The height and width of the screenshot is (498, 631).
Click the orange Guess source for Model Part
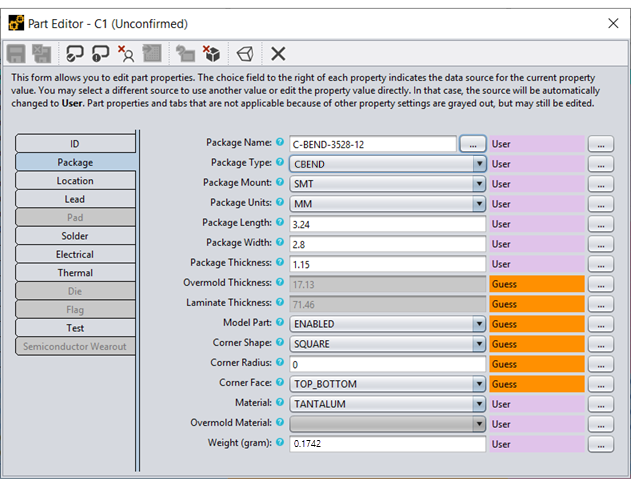[x=537, y=324]
